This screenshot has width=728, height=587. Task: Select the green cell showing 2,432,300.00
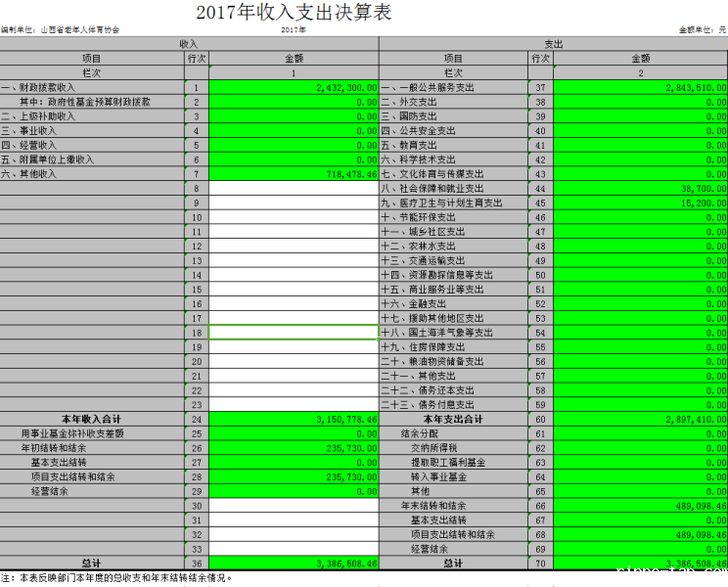(x=294, y=88)
